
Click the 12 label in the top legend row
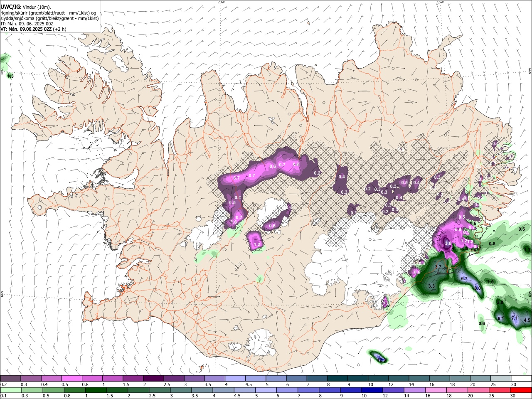click(x=392, y=384)
